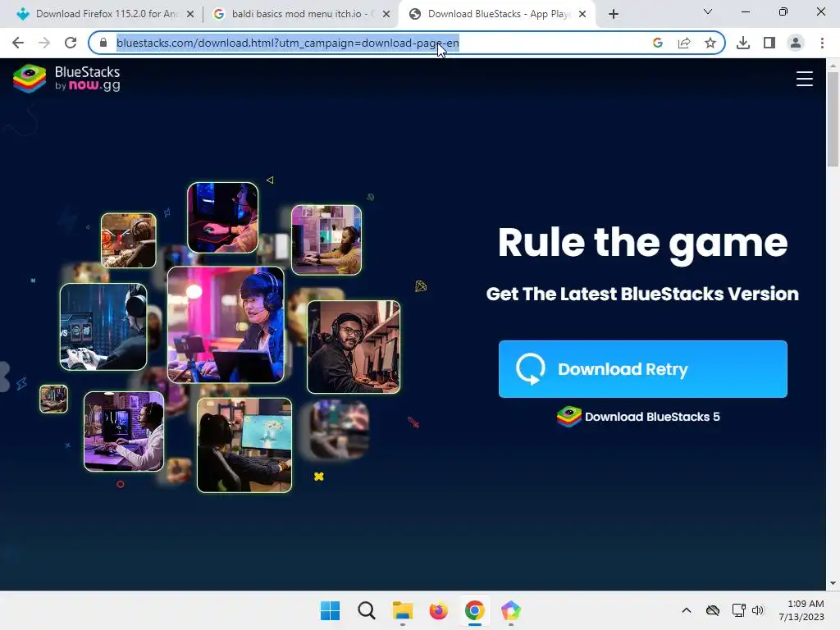Screen dimensions: 840x630
Task: Open Chrome profile avatar
Action: (x=796, y=43)
